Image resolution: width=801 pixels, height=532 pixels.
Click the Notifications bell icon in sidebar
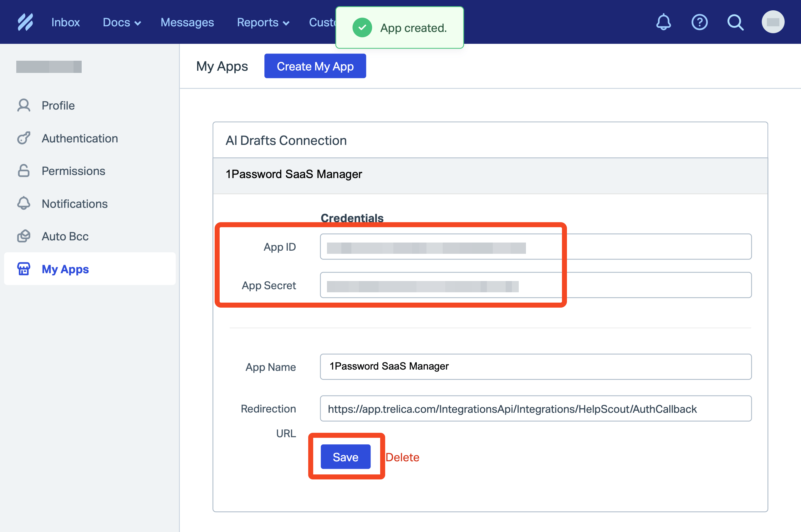pos(24,203)
